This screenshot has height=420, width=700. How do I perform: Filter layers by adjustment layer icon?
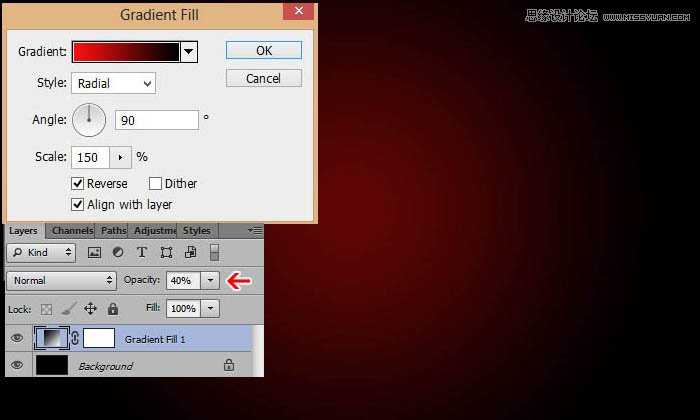pos(118,253)
